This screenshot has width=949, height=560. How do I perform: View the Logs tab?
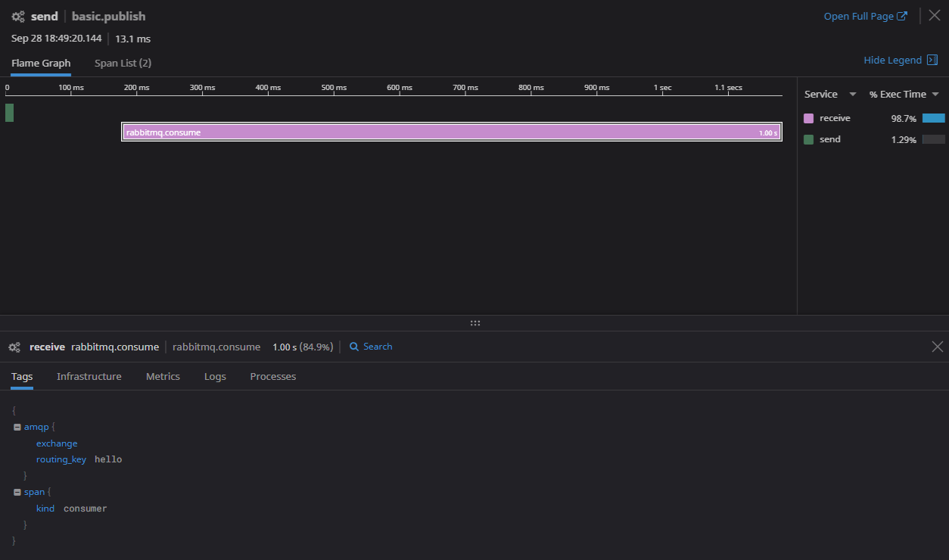[x=215, y=375]
